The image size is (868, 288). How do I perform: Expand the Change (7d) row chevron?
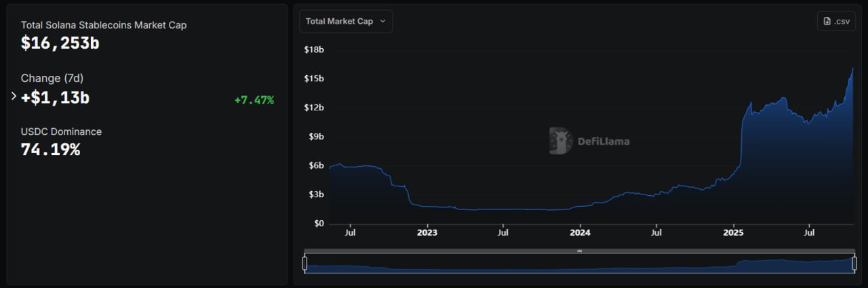tap(14, 96)
